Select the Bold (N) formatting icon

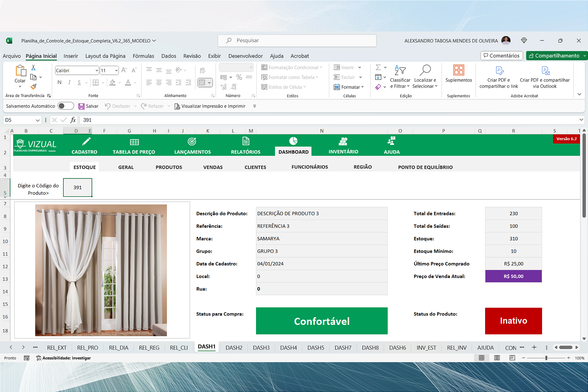59,82
